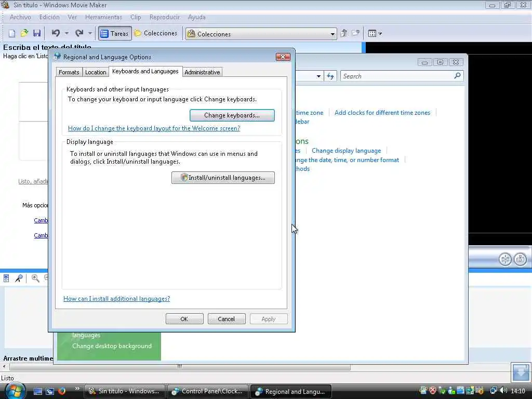Undo last action in Movie Maker
The height and width of the screenshot is (399, 532).
(x=56, y=33)
